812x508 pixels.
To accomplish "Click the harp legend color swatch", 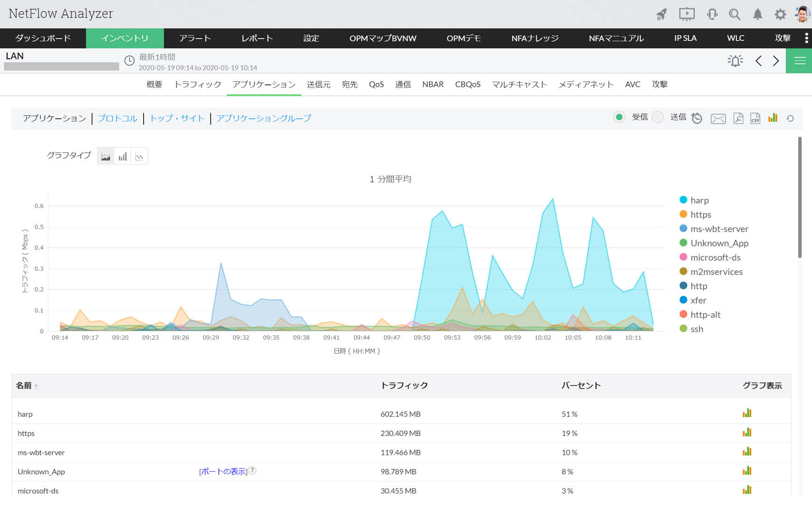I will click(x=683, y=200).
